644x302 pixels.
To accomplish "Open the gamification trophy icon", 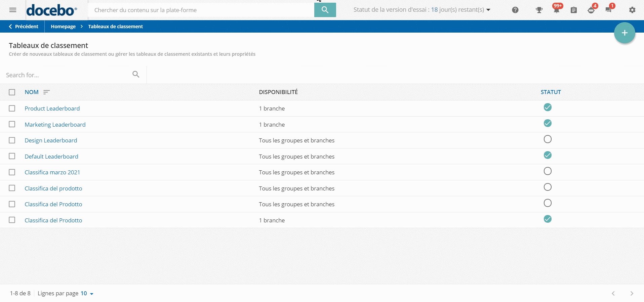I will point(539,10).
